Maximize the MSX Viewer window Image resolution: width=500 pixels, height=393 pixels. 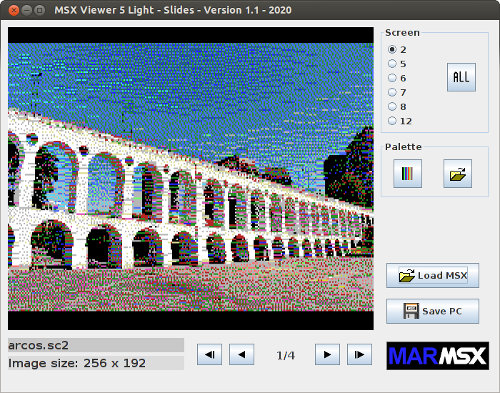(x=40, y=10)
